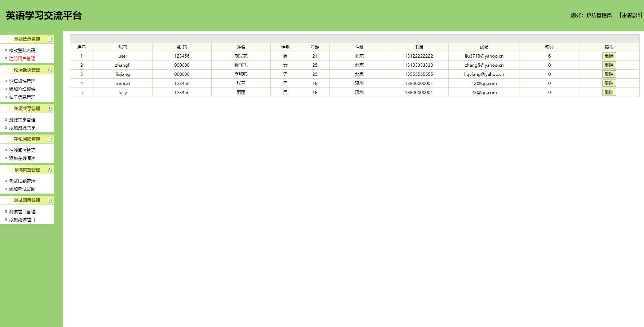Viewport: 644px width, 327px height.
Task: Select the email zhangfi@yahoo.cn
Action: point(484,65)
